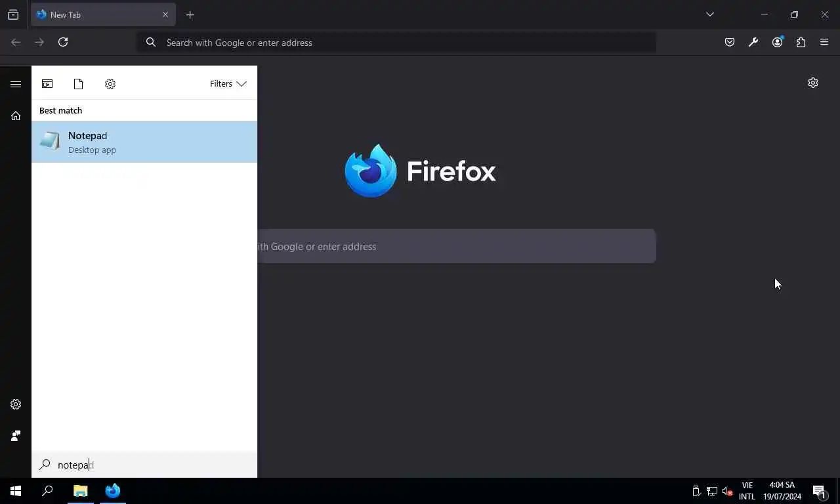
Task: Expand the Filters dropdown
Action: (x=228, y=84)
